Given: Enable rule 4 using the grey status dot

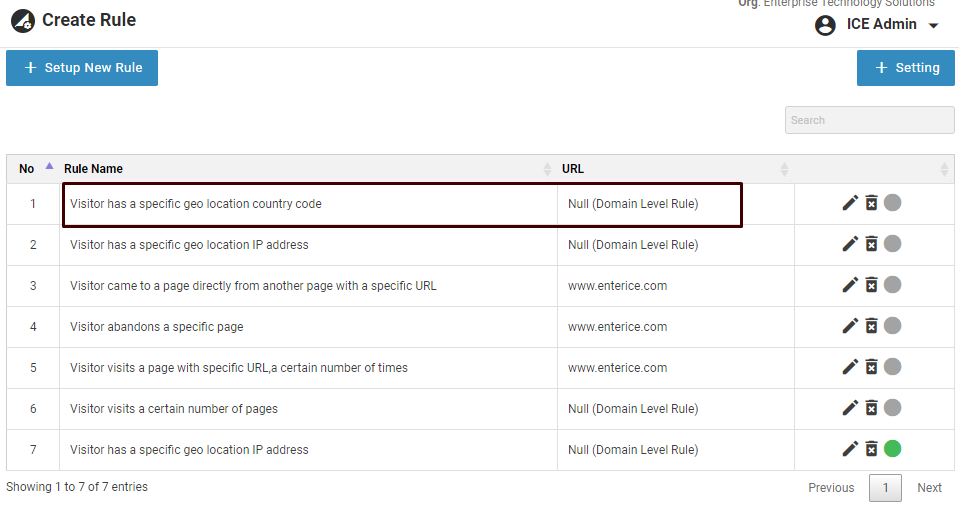Looking at the screenshot, I should (x=893, y=326).
